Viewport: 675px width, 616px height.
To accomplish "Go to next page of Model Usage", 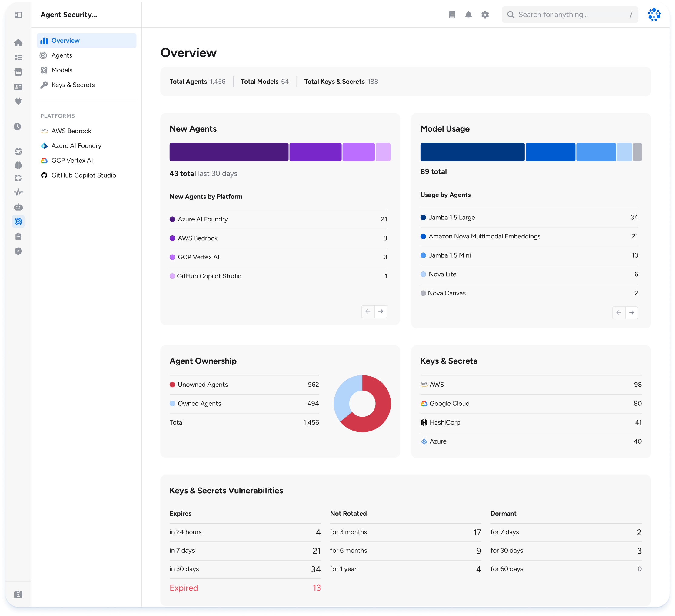I will point(631,312).
